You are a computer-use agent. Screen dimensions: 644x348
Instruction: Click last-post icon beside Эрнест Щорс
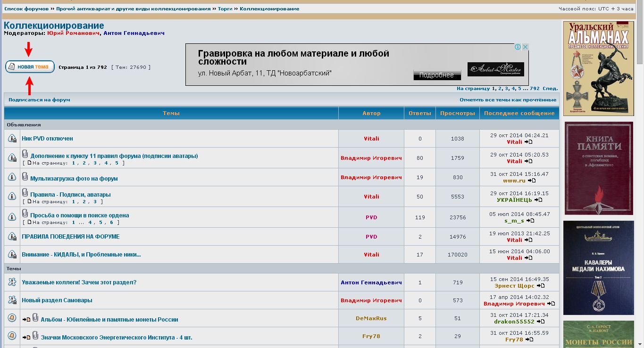(x=541, y=286)
